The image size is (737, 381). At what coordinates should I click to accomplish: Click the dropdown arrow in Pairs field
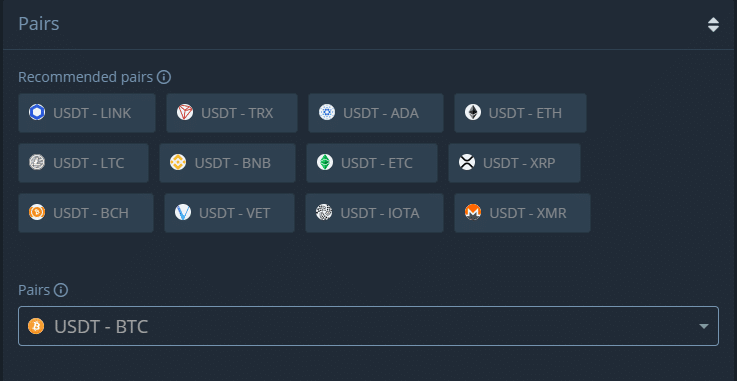click(x=704, y=326)
